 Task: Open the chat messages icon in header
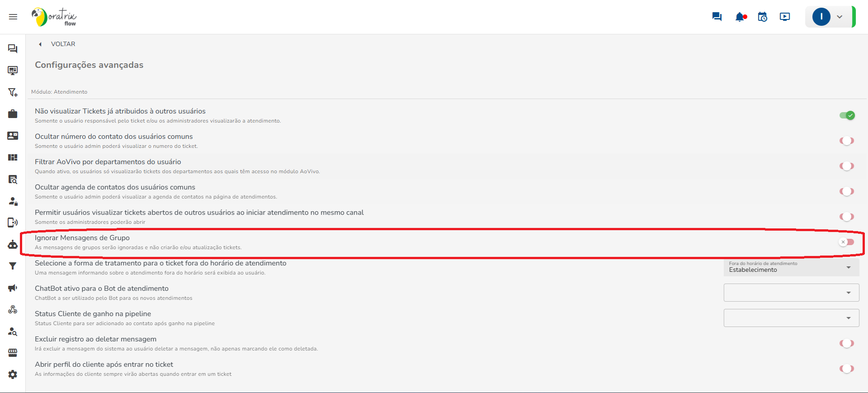(x=717, y=17)
